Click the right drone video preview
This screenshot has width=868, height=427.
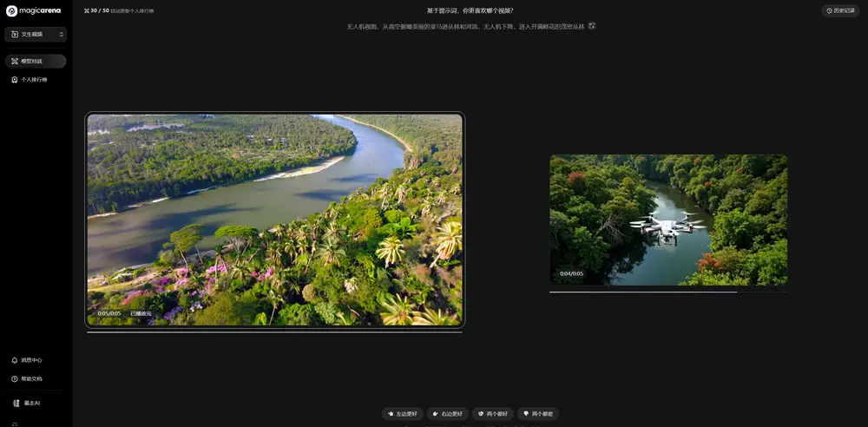pos(668,220)
